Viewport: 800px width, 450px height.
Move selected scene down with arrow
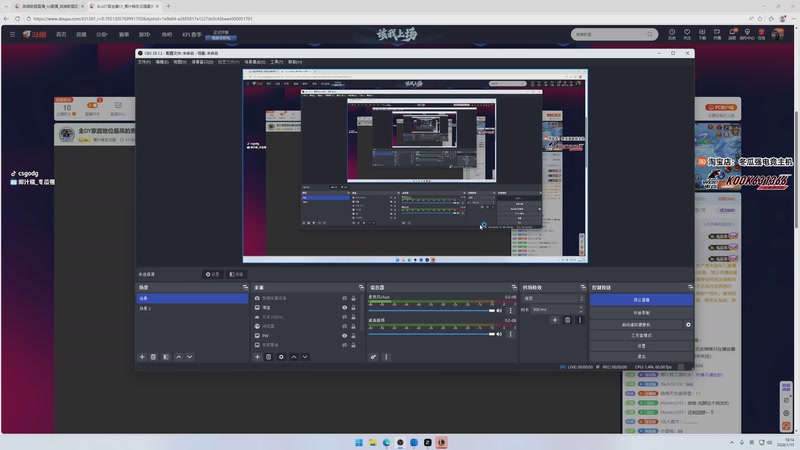[x=189, y=357]
